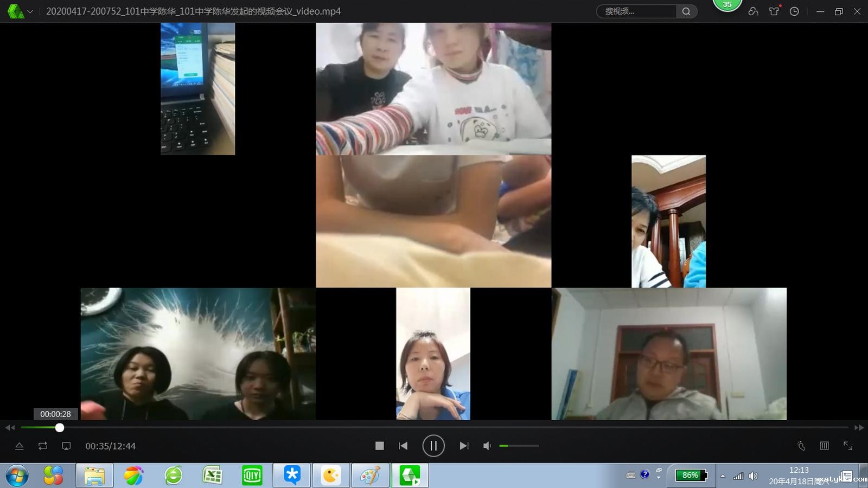Toggle fullscreen mode in the player
The image size is (868, 488).
point(848,446)
